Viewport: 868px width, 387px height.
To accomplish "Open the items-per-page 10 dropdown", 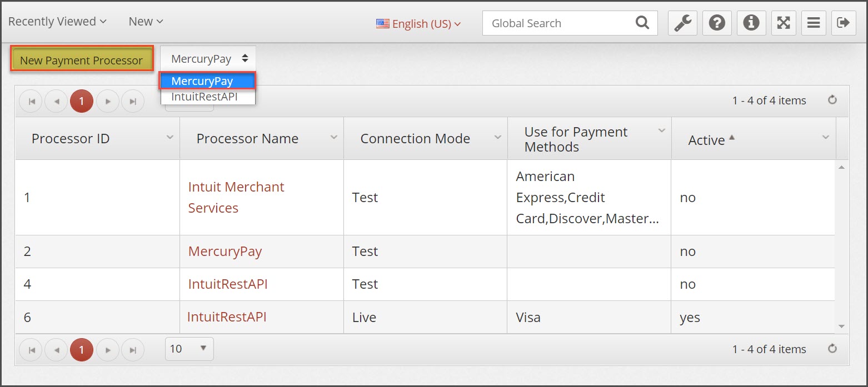I will pos(189,349).
